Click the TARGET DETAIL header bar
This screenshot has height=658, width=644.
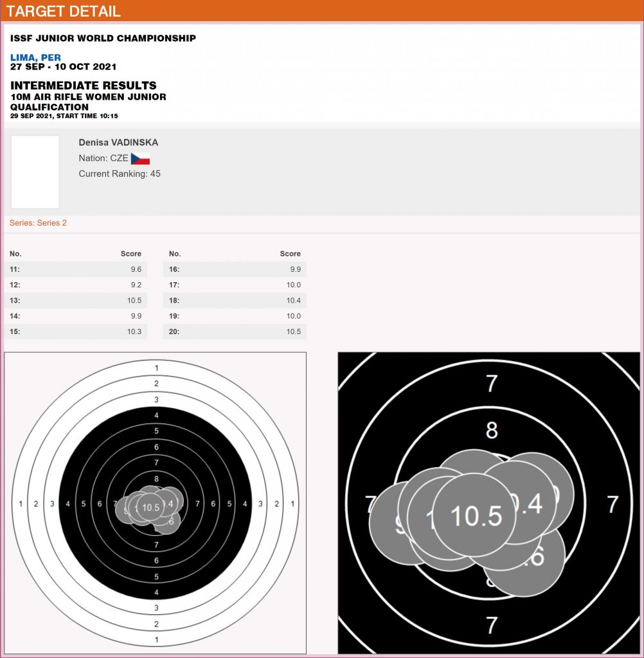click(x=321, y=11)
